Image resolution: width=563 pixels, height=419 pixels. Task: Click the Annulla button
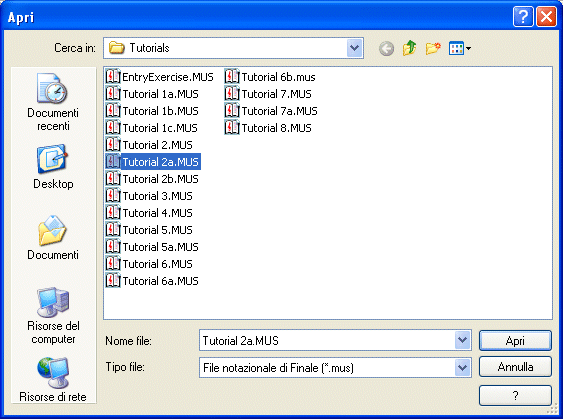click(x=515, y=367)
